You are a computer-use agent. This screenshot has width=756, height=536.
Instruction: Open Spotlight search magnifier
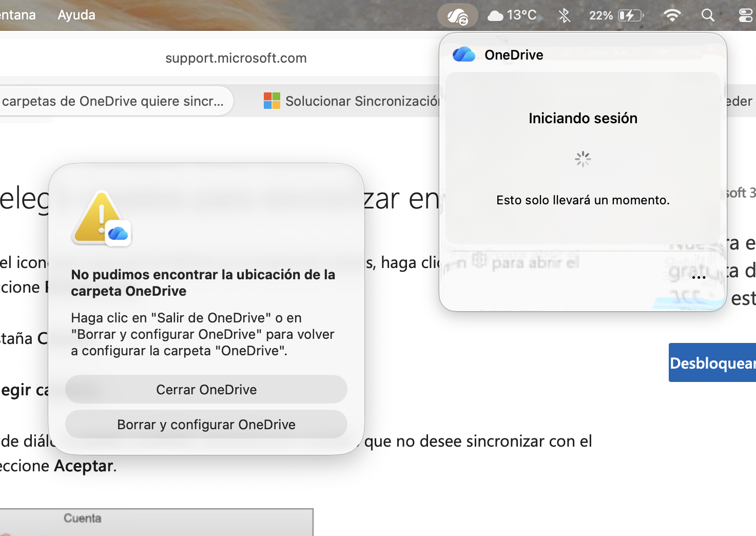click(708, 15)
